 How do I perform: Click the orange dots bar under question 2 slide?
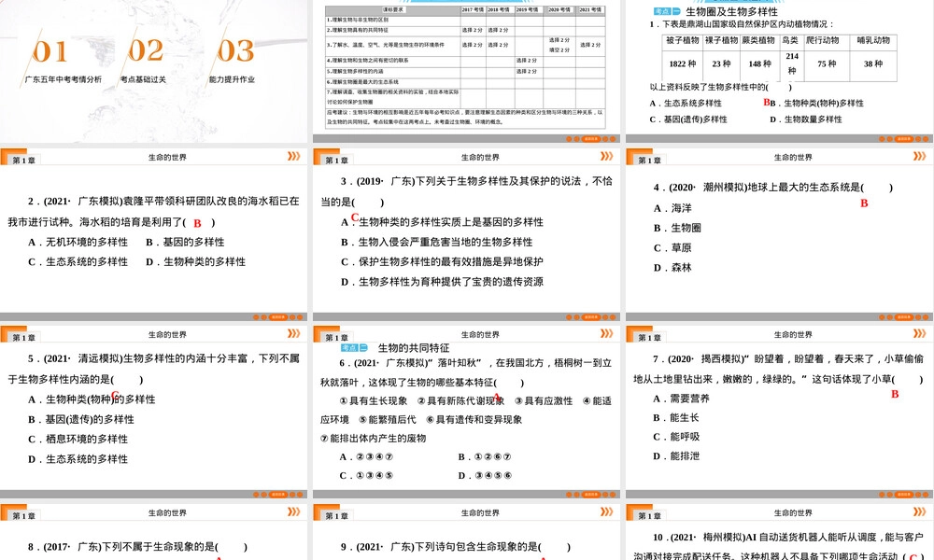pyautogui.click(x=278, y=317)
